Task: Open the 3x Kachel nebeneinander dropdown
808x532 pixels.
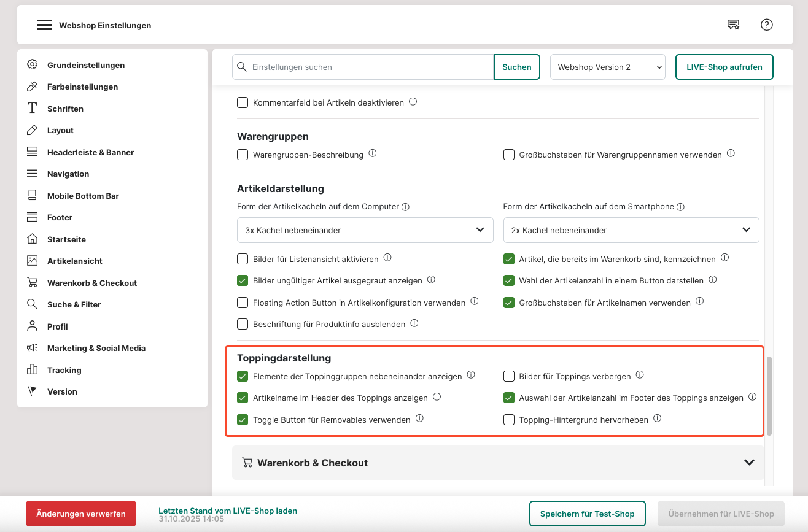Action: click(x=365, y=230)
